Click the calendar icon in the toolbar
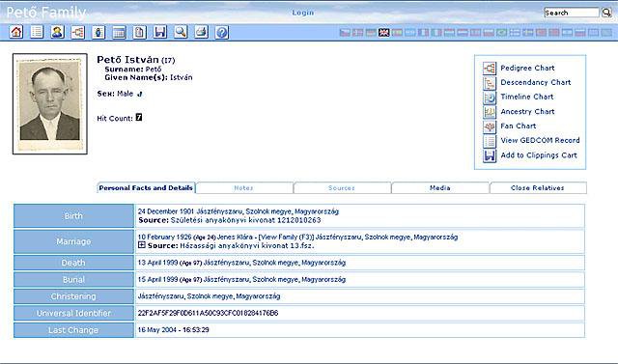Viewport: 618px width, 364px height. [119, 32]
